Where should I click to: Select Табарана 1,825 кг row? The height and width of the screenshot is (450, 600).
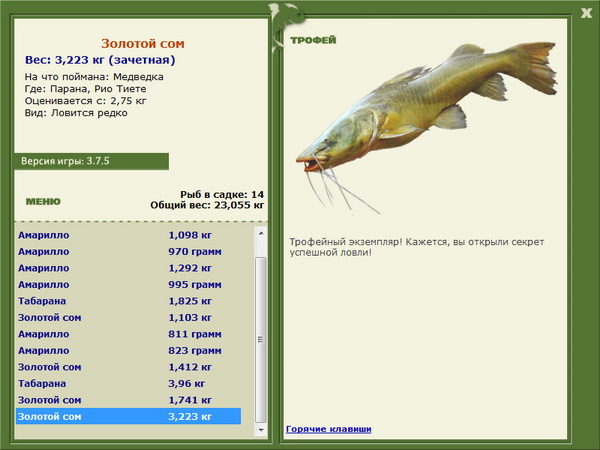[129, 301]
